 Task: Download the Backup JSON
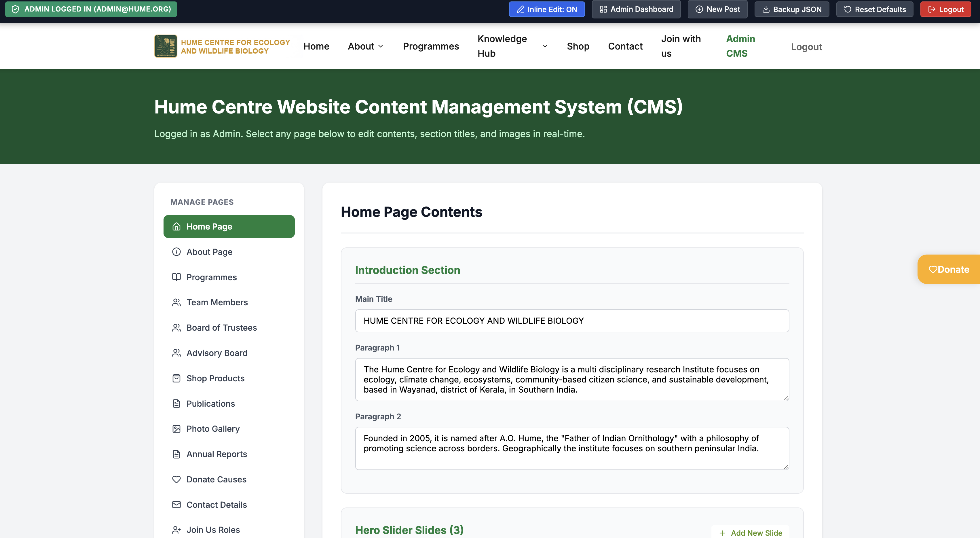792,10
